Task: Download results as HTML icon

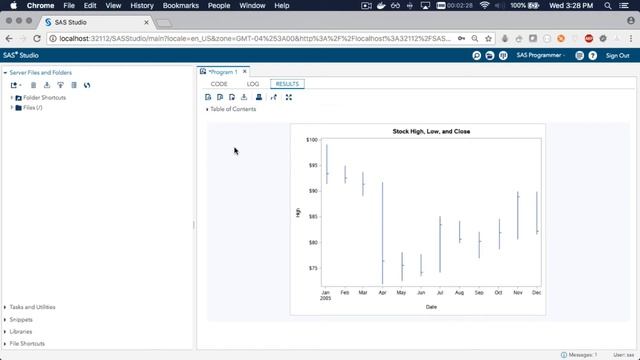Action: [208, 97]
